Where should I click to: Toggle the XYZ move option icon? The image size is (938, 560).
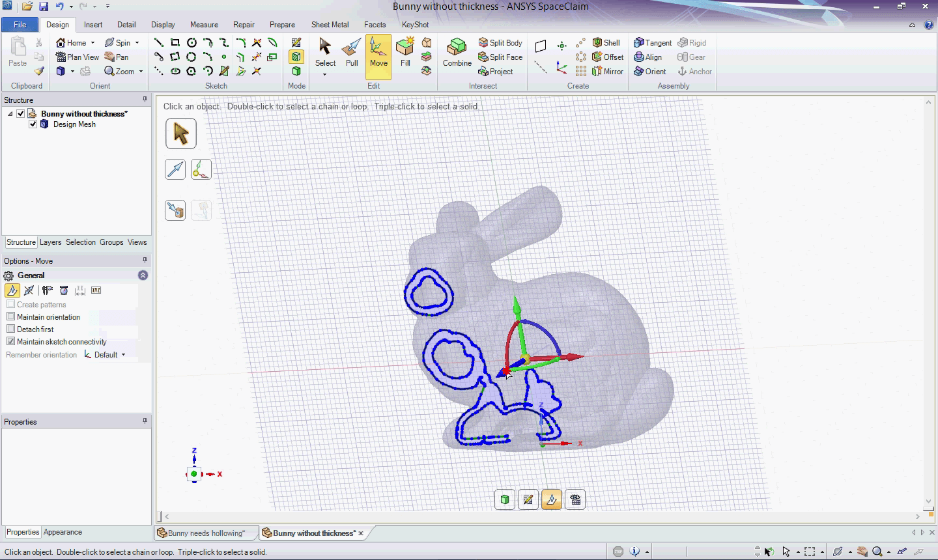[96, 290]
